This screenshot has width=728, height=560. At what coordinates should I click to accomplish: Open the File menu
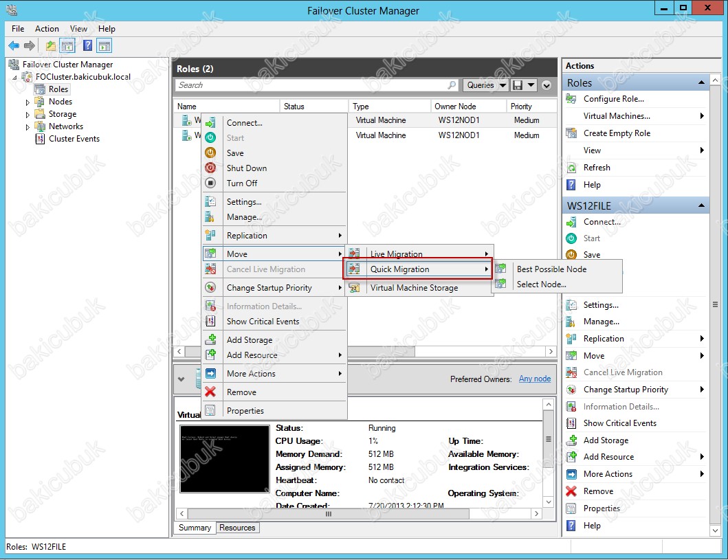click(18, 29)
